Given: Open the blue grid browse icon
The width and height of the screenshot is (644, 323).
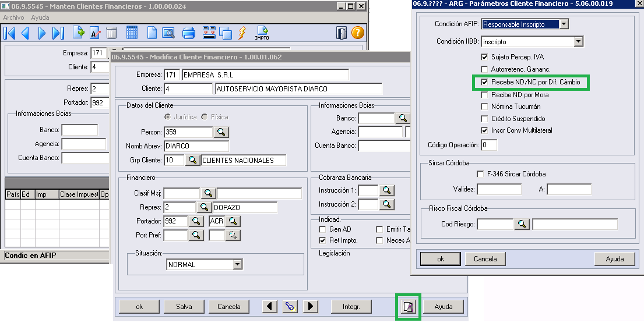Looking at the screenshot, I should pos(132,33).
